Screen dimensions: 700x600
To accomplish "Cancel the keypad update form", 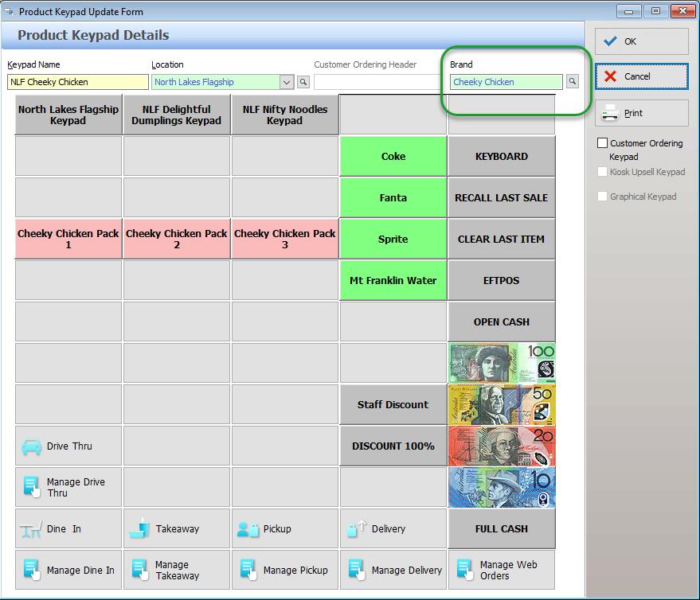I will (641, 76).
